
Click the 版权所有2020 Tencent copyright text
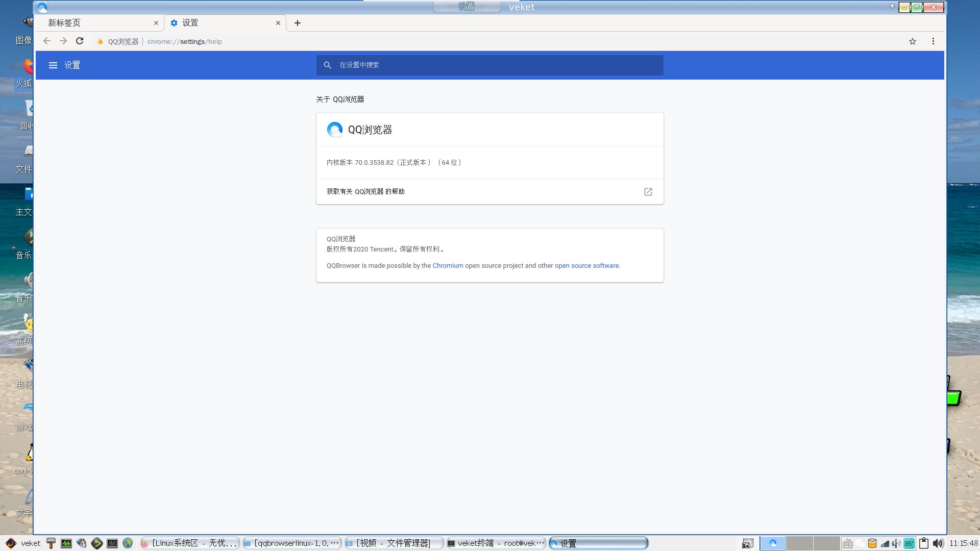pyautogui.click(x=386, y=249)
